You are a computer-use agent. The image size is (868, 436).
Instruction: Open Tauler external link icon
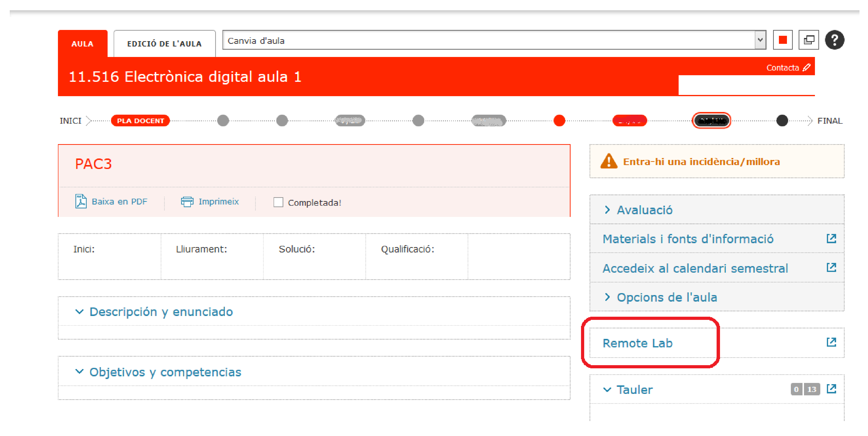tap(831, 389)
